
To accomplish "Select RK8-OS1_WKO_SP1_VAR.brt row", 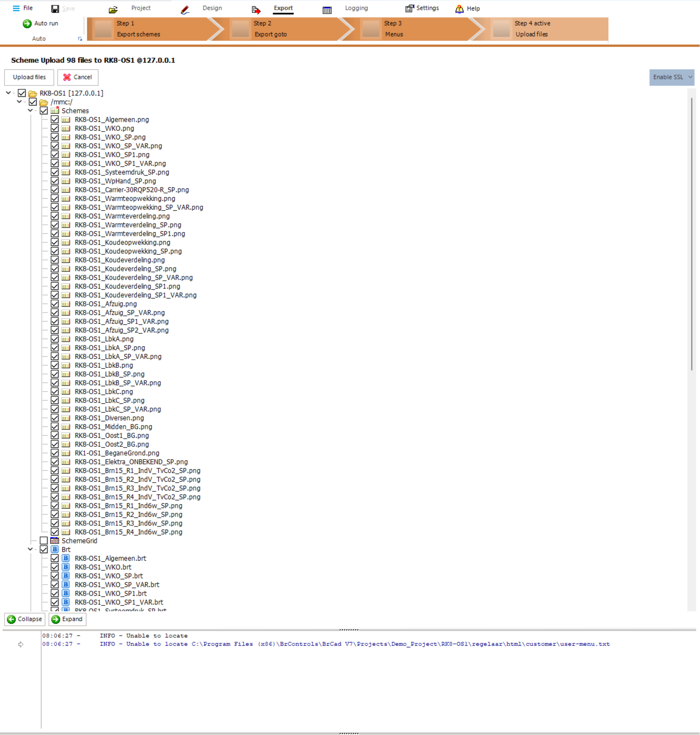I will click(119, 602).
